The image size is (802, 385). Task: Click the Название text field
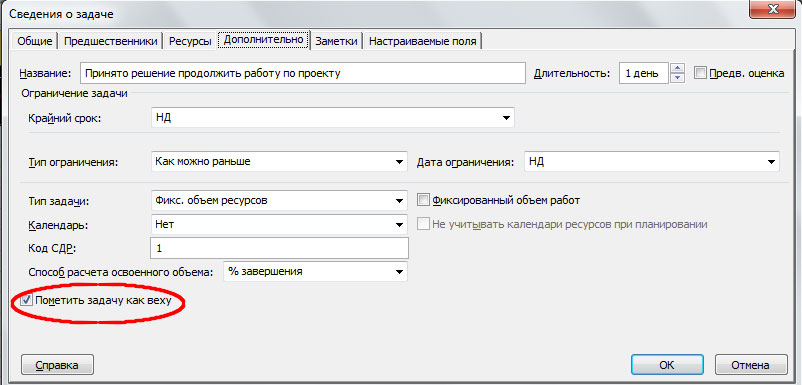coord(303,73)
